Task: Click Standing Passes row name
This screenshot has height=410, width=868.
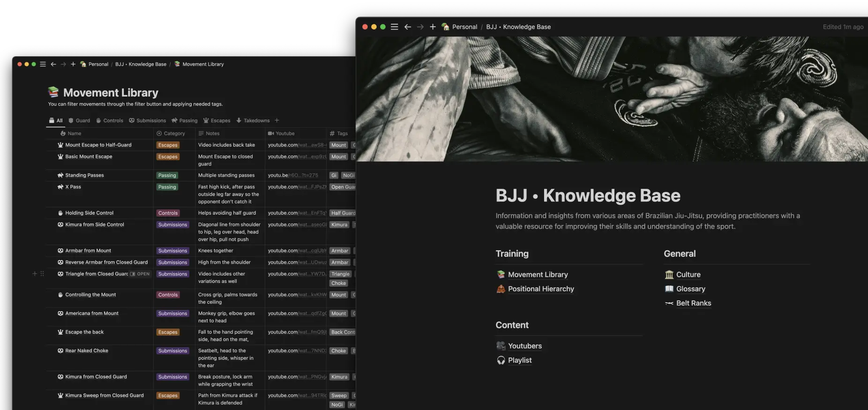Action: tap(84, 175)
